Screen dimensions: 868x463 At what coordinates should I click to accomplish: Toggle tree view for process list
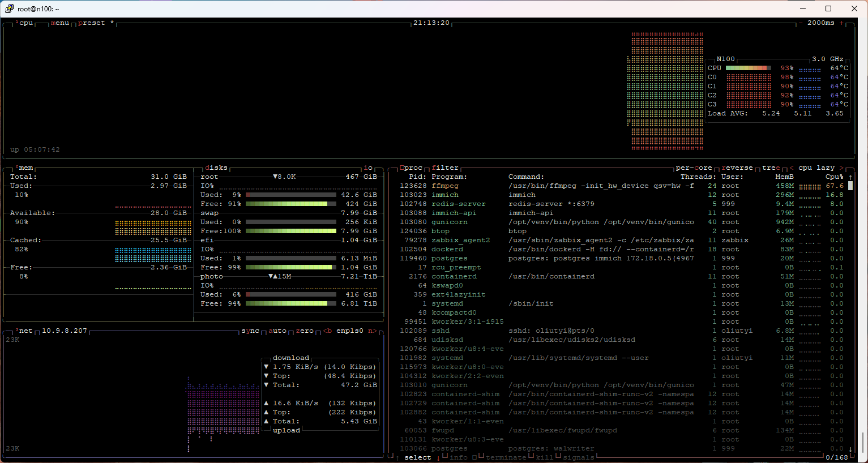pyautogui.click(x=771, y=168)
